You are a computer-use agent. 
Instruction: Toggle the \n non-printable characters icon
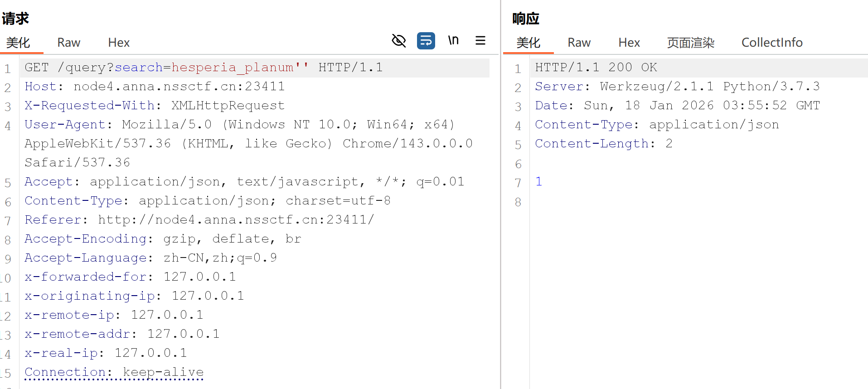tap(453, 41)
